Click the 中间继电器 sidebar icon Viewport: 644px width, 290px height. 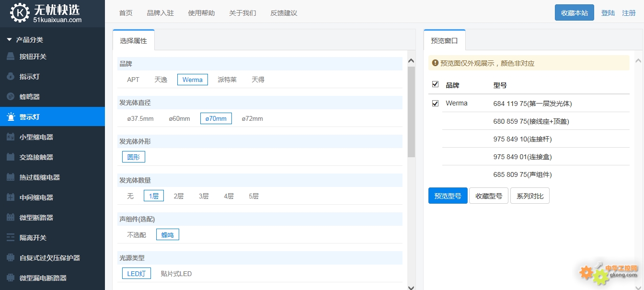point(11,197)
